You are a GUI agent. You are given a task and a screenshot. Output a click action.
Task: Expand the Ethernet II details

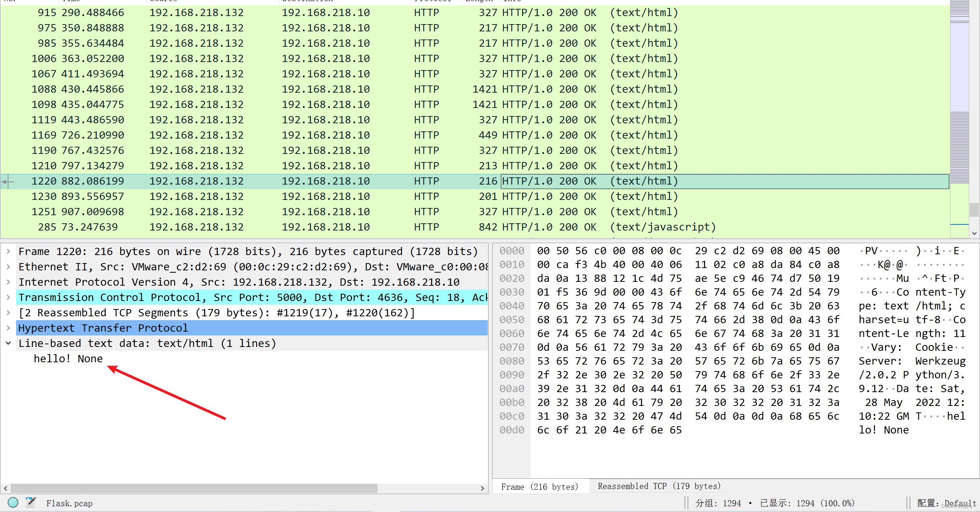(x=8, y=267)
